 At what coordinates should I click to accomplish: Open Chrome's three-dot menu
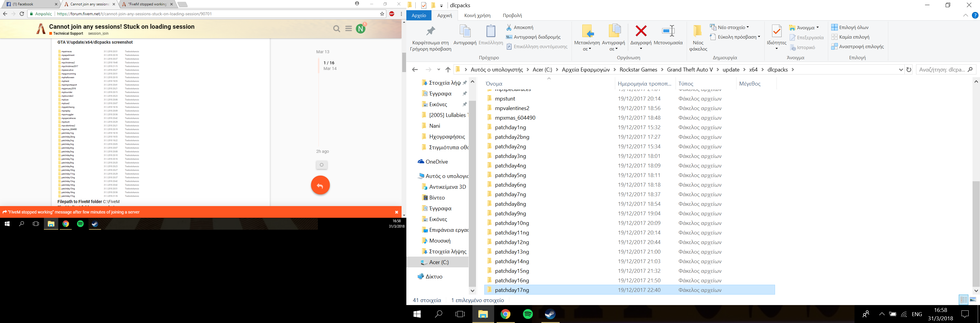pyautogui.click(x=401, y=14)
